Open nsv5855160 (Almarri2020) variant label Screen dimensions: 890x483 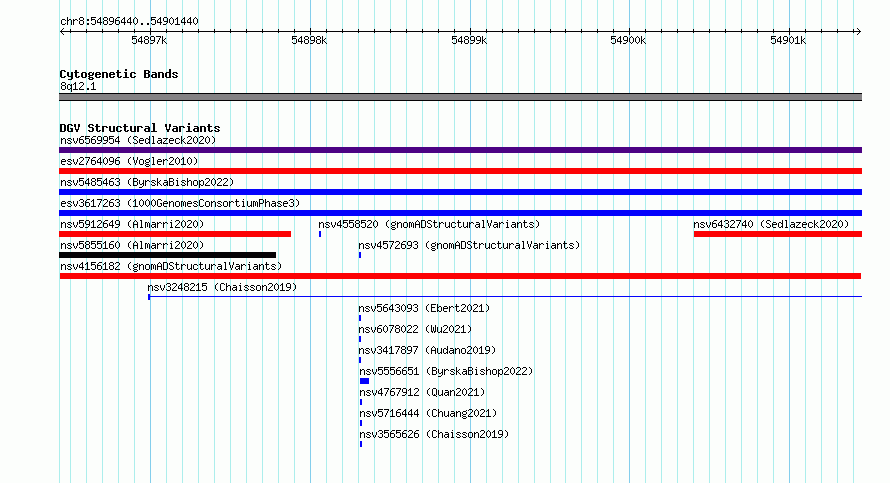pyautogui.click(x=132, y=245)
